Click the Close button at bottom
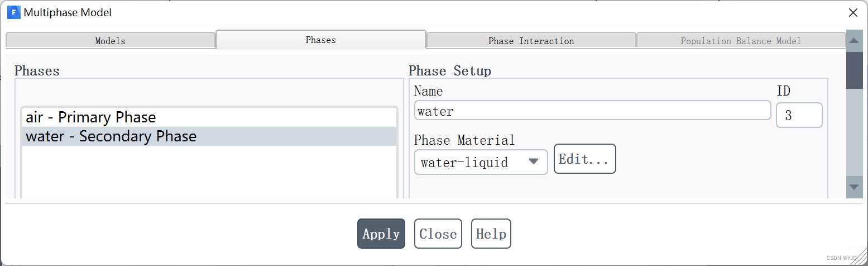Screen dimensions: 868x266 tap(438, 234)
